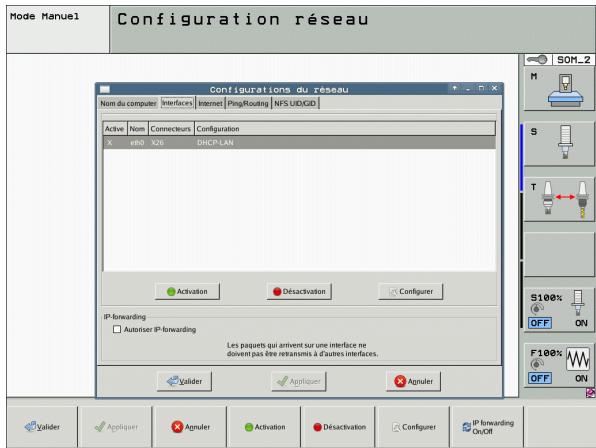596x448 pixels.
Task: Open the T tool change icon panel
Action: click(559, 199)
